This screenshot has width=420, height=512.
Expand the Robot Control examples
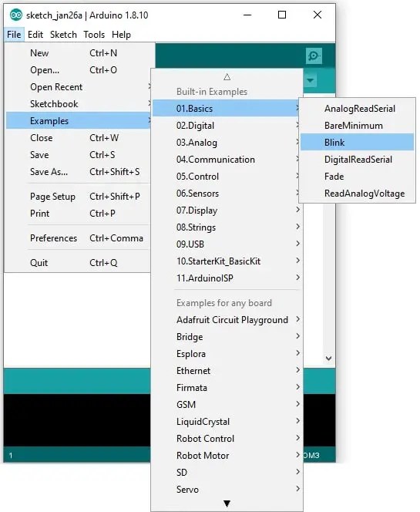click(227, 439)
